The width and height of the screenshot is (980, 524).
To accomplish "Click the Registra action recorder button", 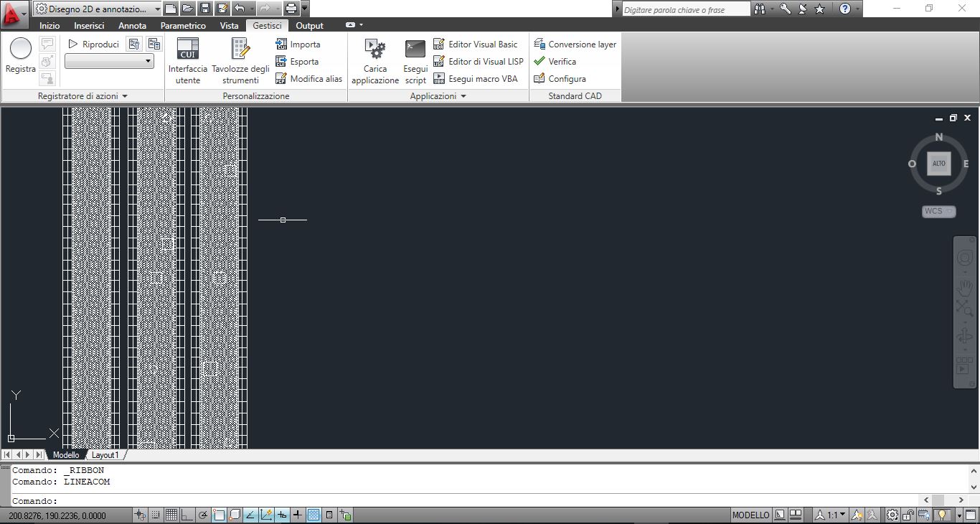I will coord(21,56).
